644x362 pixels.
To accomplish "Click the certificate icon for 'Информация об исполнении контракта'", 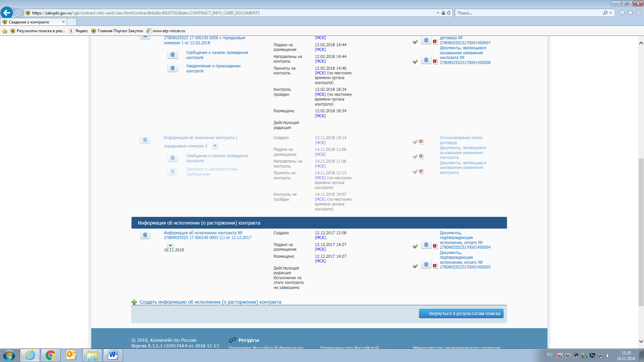I will pyautogui.click(x=145, y=235).
